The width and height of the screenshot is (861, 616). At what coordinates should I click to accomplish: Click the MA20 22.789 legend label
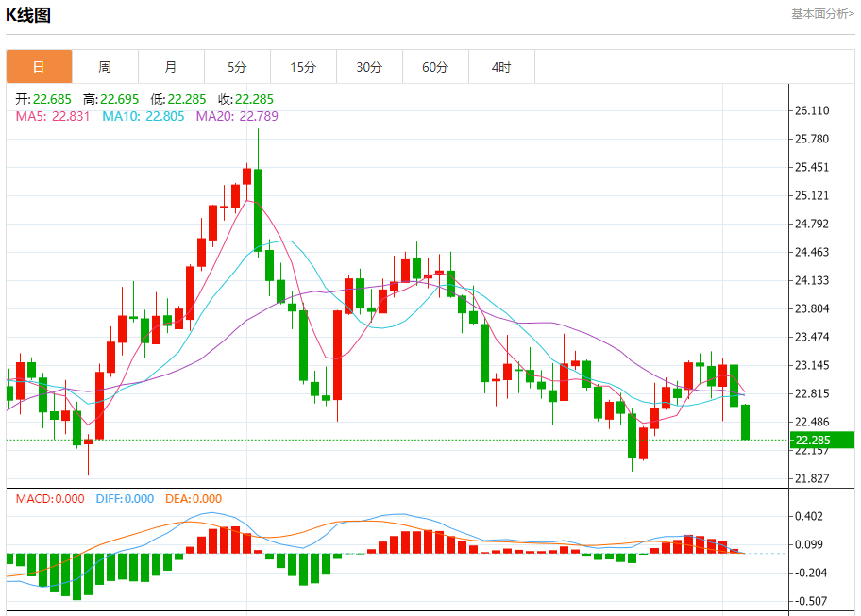237,116
